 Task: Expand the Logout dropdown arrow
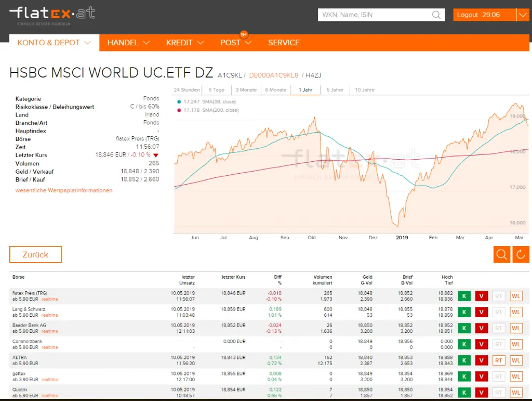[523, 15]
